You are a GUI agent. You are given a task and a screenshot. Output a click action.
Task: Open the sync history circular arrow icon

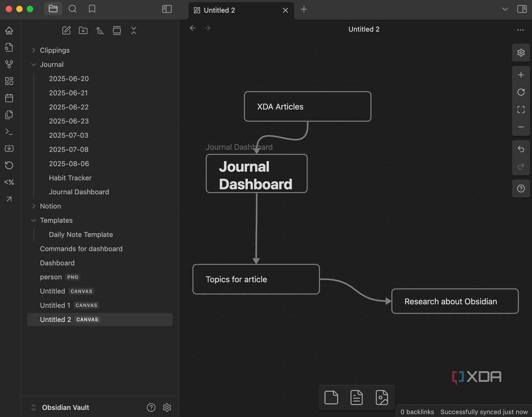[9, 165]
